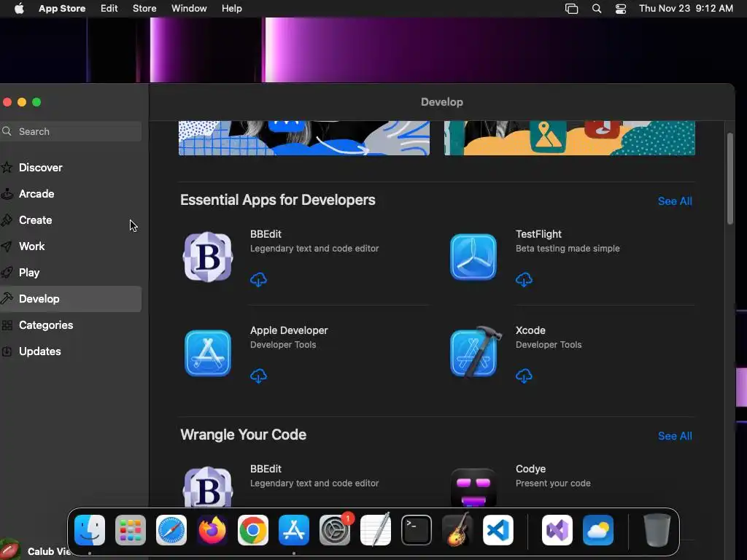Open the Apple Developer app icon
747x560 pixels.
(x=208, y=354)
